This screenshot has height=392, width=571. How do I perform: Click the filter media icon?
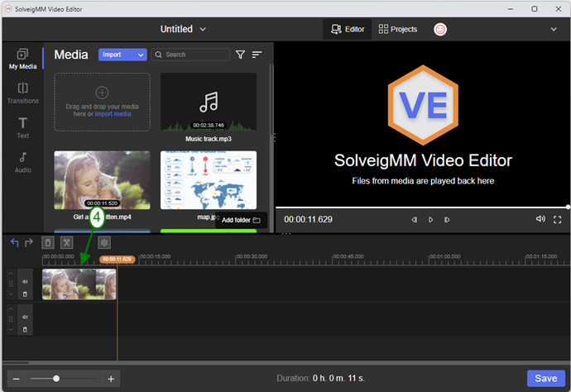point(240,55)
